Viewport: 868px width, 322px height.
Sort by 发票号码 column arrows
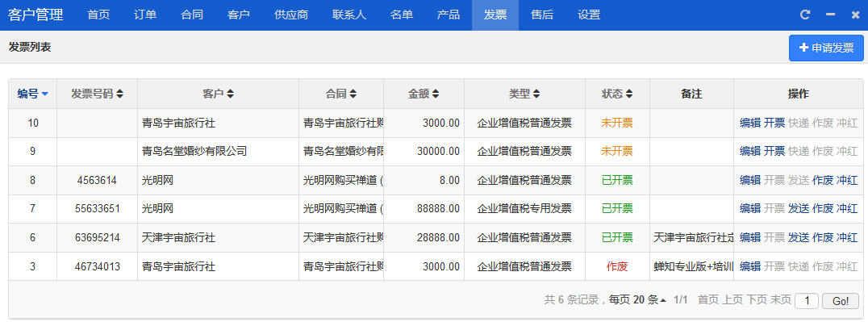coord(119,94)
